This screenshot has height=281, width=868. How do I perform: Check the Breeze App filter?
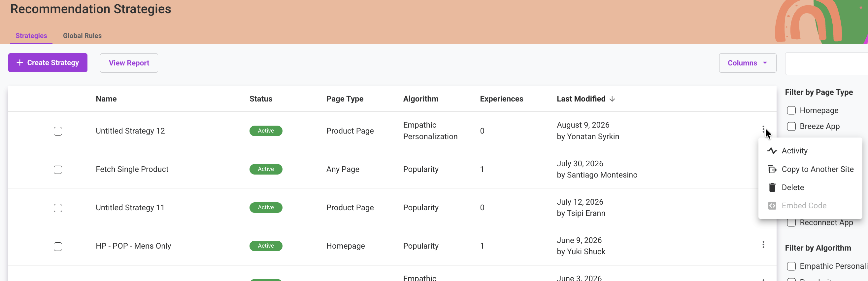(x=791, y=126)
